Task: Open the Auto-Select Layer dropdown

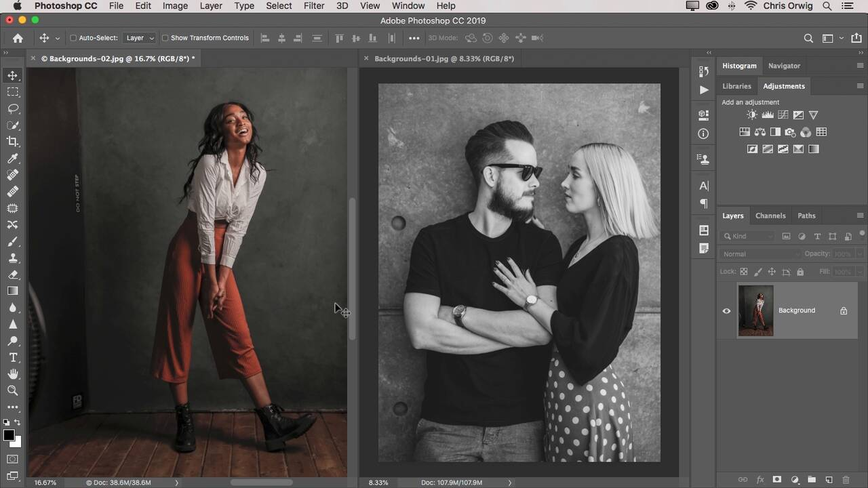Action: pyautogui.click(x=140, y=38)
